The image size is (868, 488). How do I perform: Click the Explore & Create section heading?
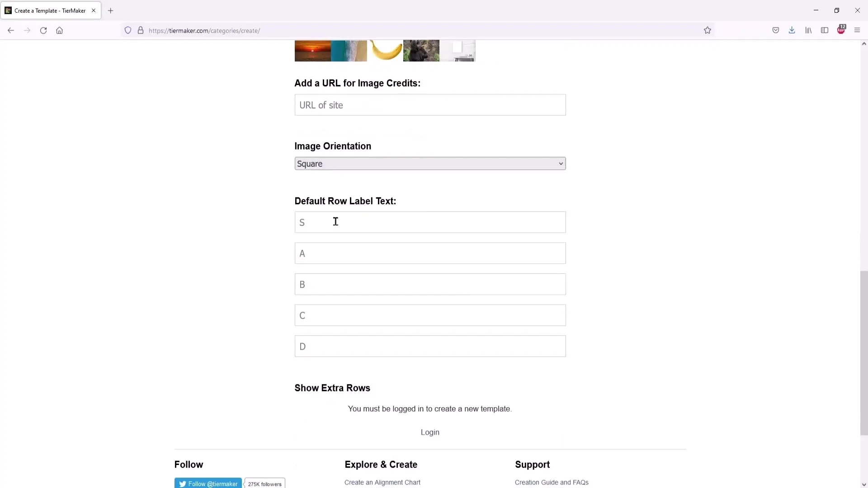[381, 464]
